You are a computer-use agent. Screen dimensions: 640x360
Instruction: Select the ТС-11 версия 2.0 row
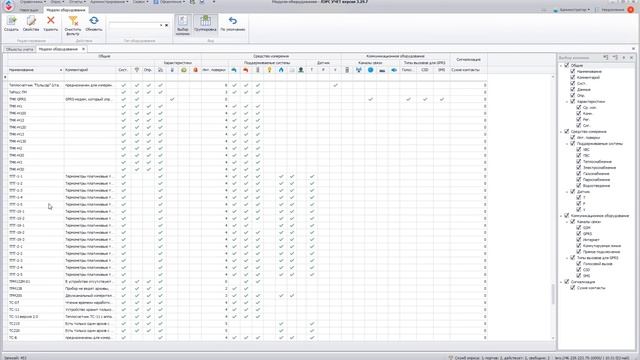[247, 316]
